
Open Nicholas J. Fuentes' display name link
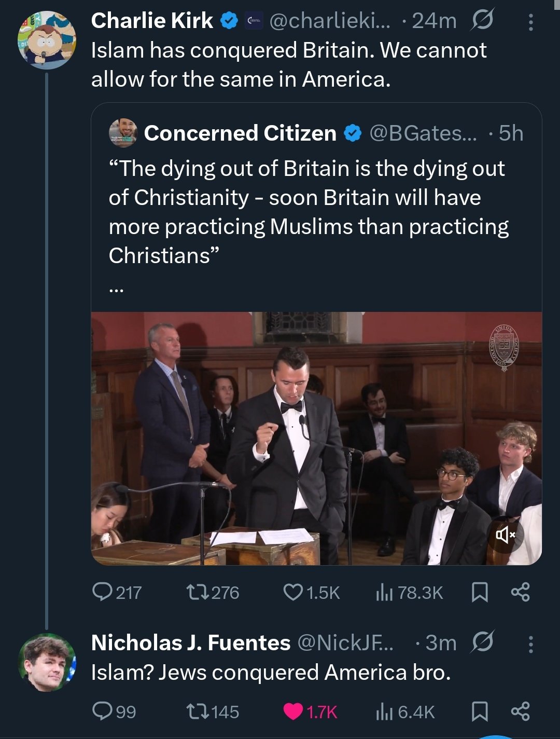190,643
